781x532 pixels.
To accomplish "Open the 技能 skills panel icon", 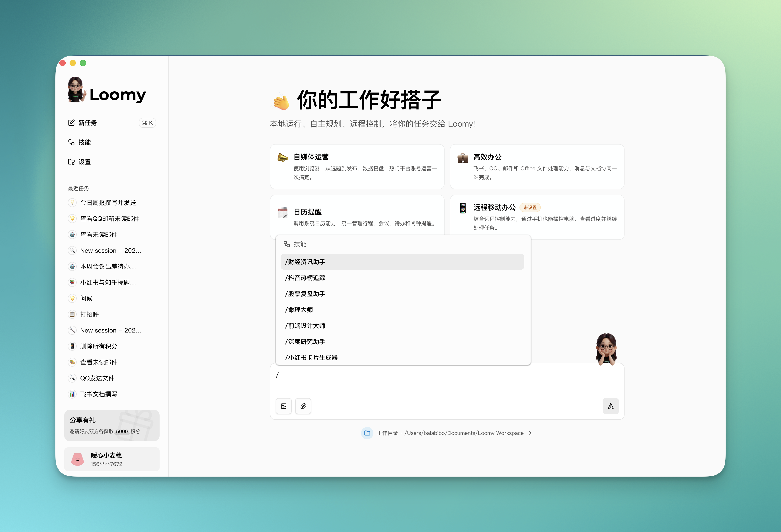I will pyautogui.click(x=71, y=142).
